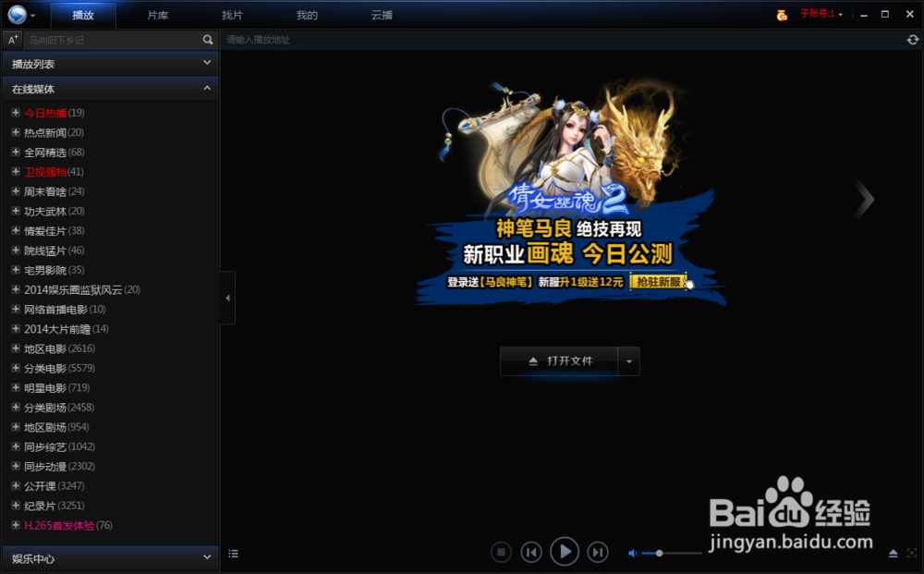This screenshot has width=924, height=574.
Task: Switch to the 云播 tab
Action: pyautogui.click(x=382, y=16)
